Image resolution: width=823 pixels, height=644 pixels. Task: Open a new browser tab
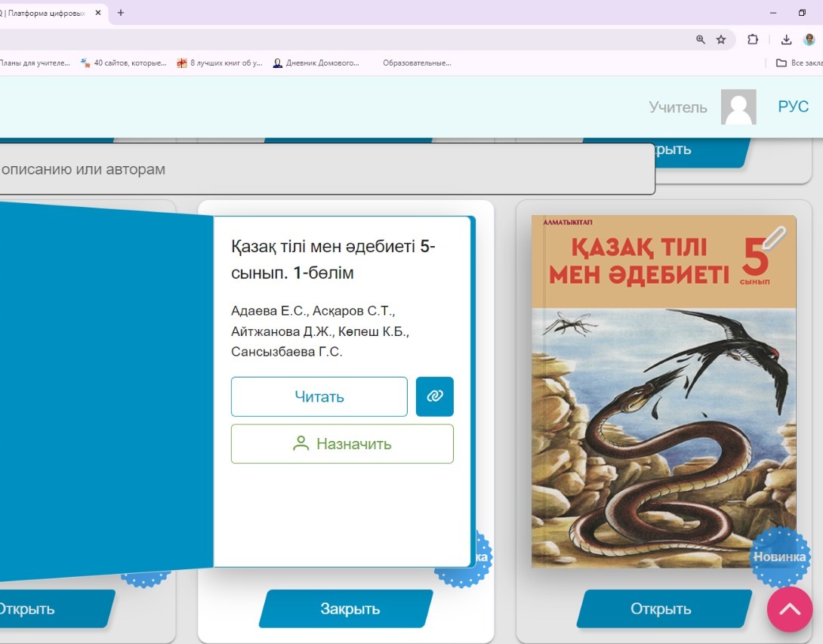click(x=121, y=13)
